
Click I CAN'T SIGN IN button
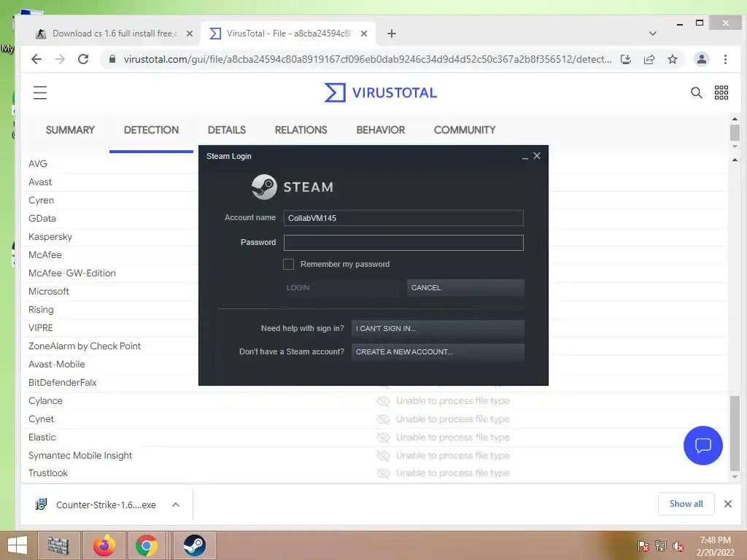tap(438, 329)
